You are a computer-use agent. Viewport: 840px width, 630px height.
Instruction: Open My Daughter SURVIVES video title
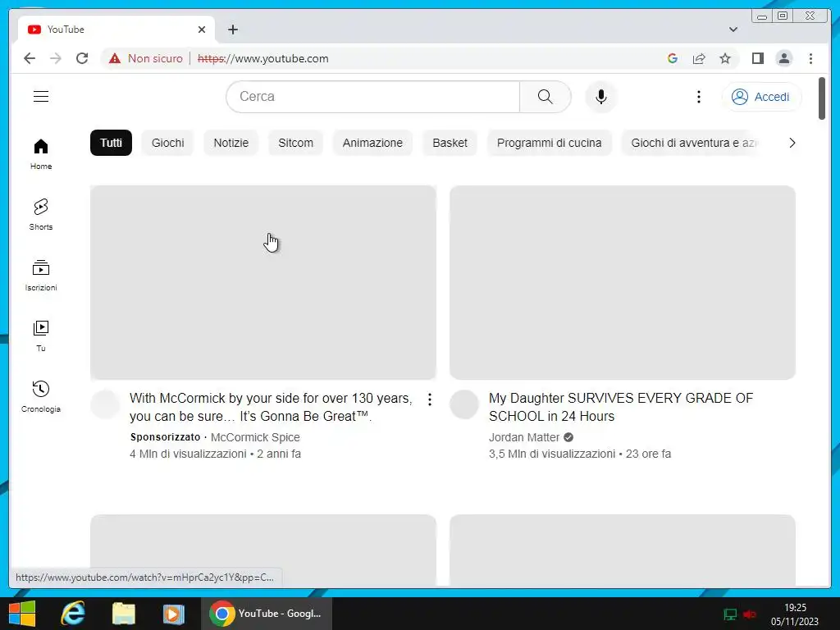[x=621, y=407]
